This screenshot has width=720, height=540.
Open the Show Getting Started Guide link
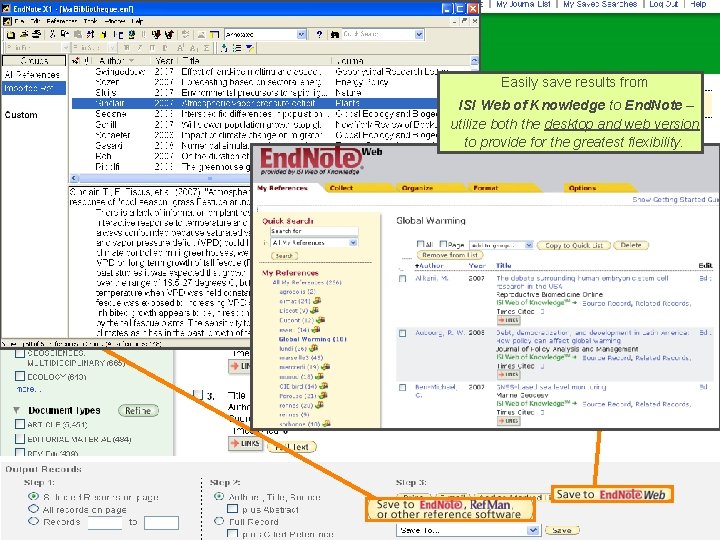click(x=675, y=200)
